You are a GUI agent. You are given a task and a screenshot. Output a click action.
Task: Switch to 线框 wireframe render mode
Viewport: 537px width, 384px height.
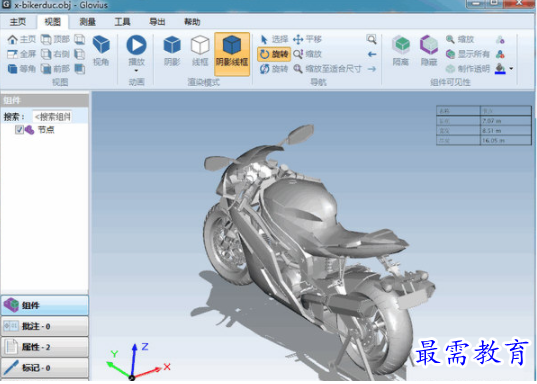point(200,51)
